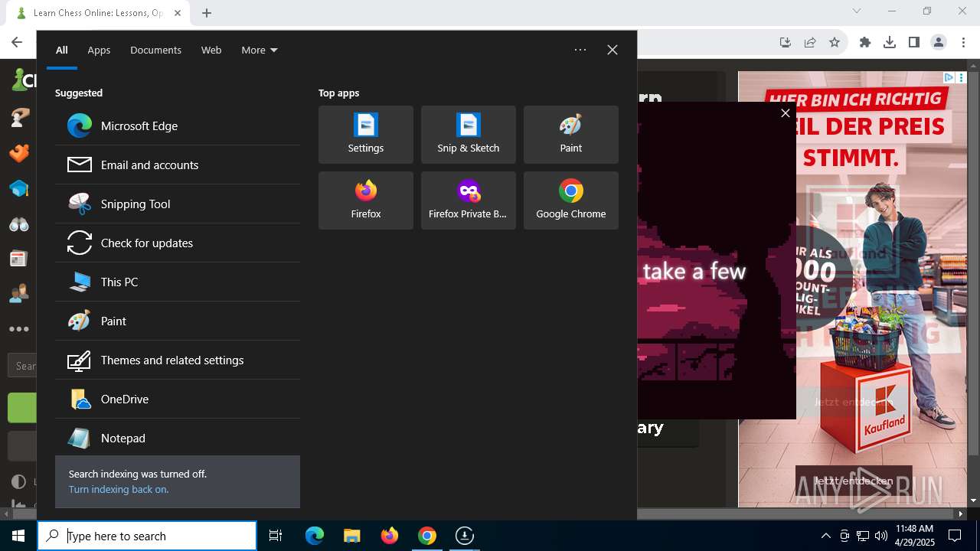This screenshot has width=980, height=551.
Task: Show hidden system tray icons
Action: point(825,536)
